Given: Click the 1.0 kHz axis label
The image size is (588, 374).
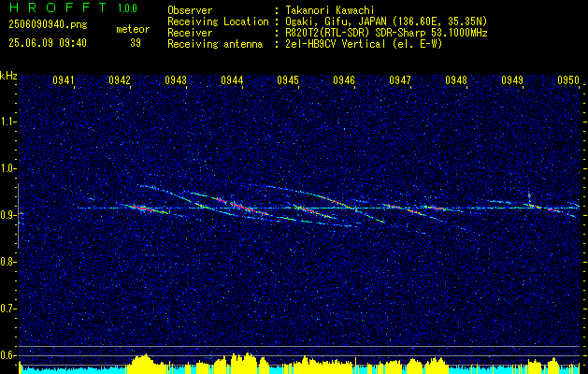Looking at the screenshot, I should pos(7,168).
